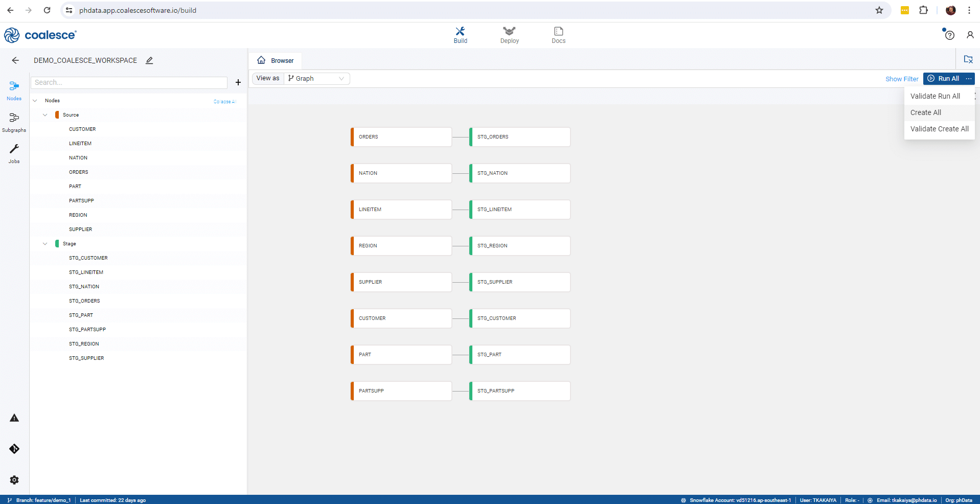Click Last committed text in status bar
980x504 pixels.
(112, 500)
